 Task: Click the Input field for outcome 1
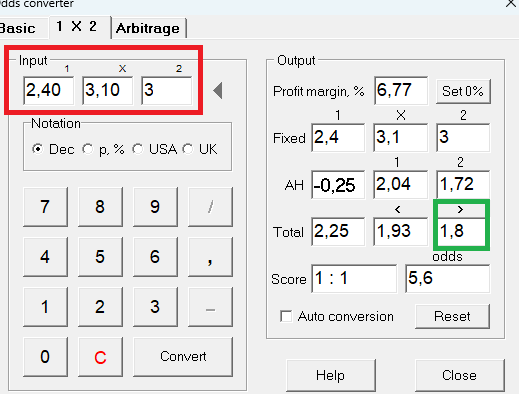tap(49, 90)
